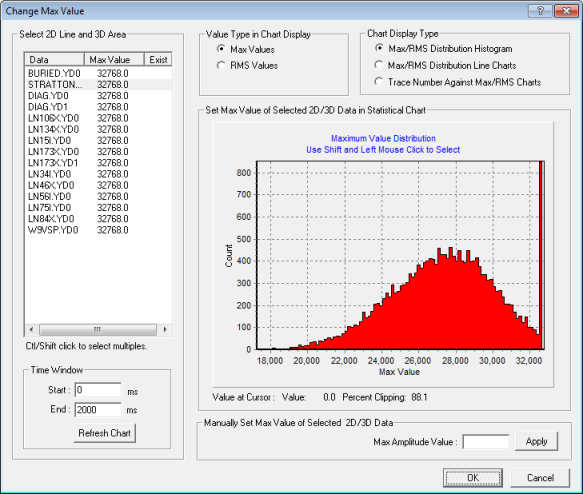
Task: Click the Refresh Chart button
Action: [104, 433]
